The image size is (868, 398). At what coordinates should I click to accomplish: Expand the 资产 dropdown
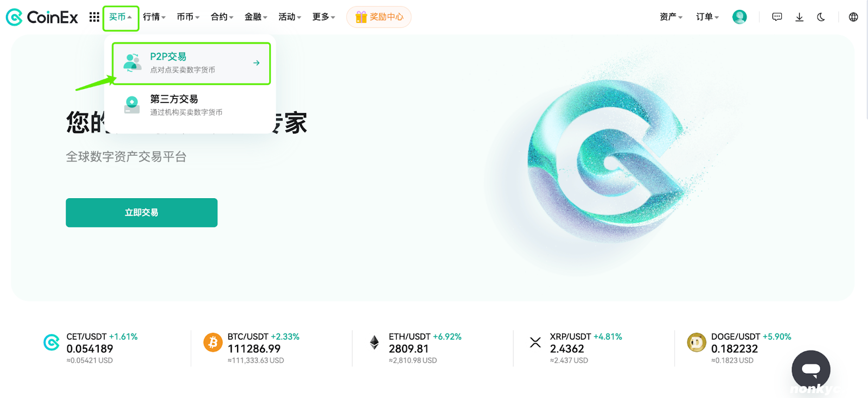pos(671,17)
